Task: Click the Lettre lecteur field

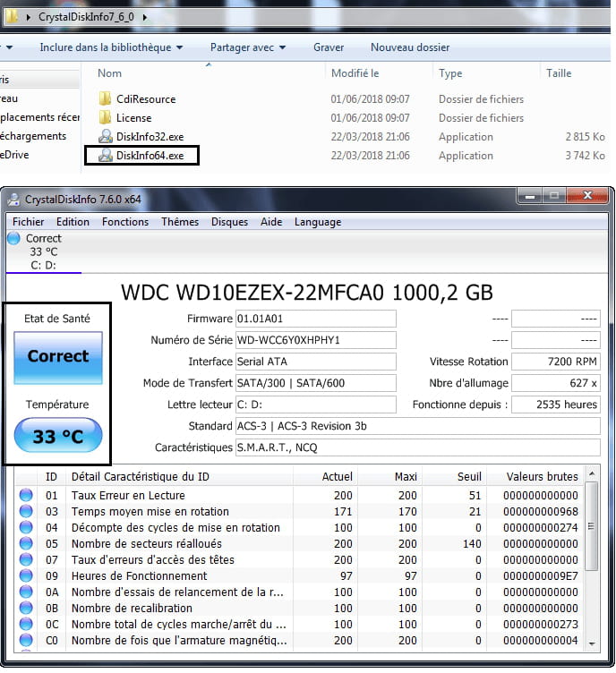Action: tap(315, 405)
